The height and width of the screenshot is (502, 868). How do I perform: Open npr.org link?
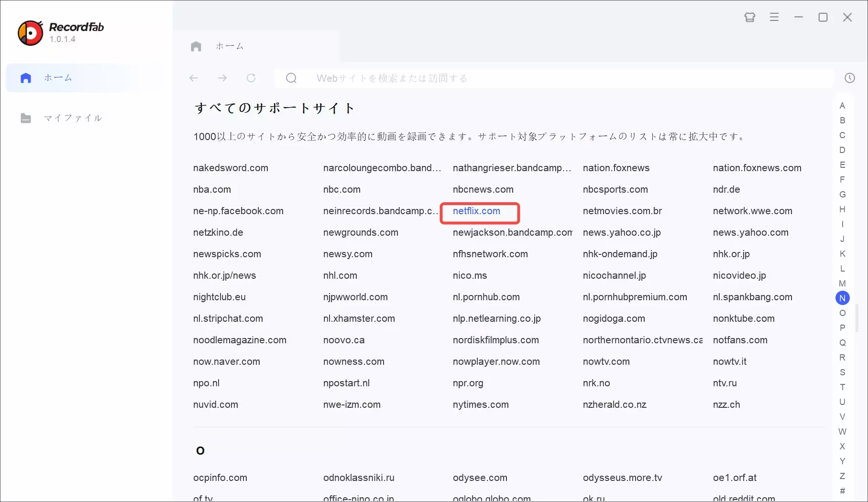point(468,383)
